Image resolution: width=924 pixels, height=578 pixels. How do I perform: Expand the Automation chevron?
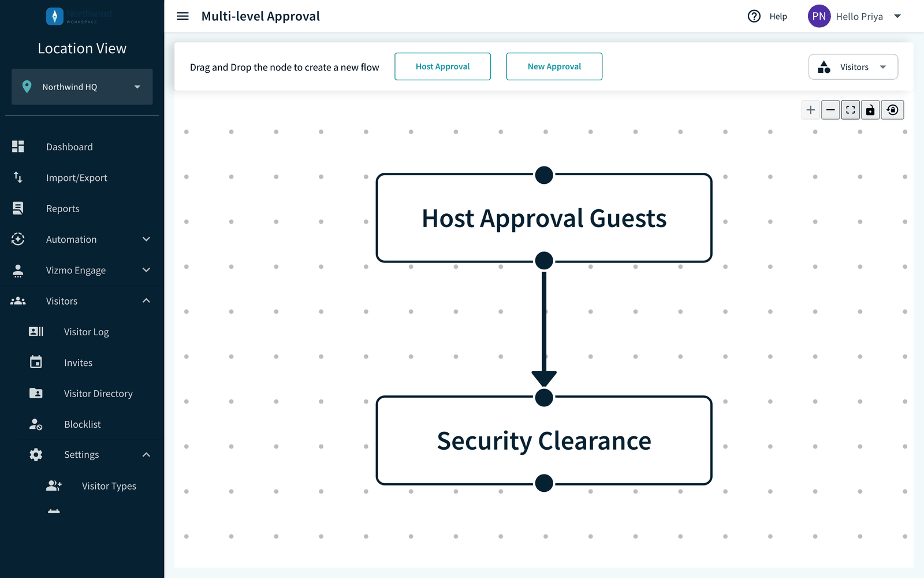click(x=146, y=239)
